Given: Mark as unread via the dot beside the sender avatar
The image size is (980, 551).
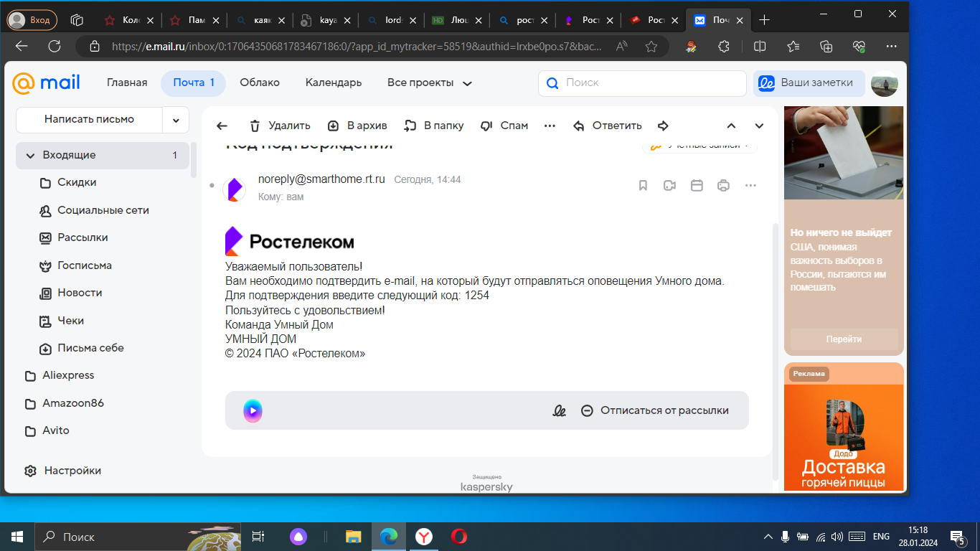Looking at the screenshot, I should click(x=212, y=185).
